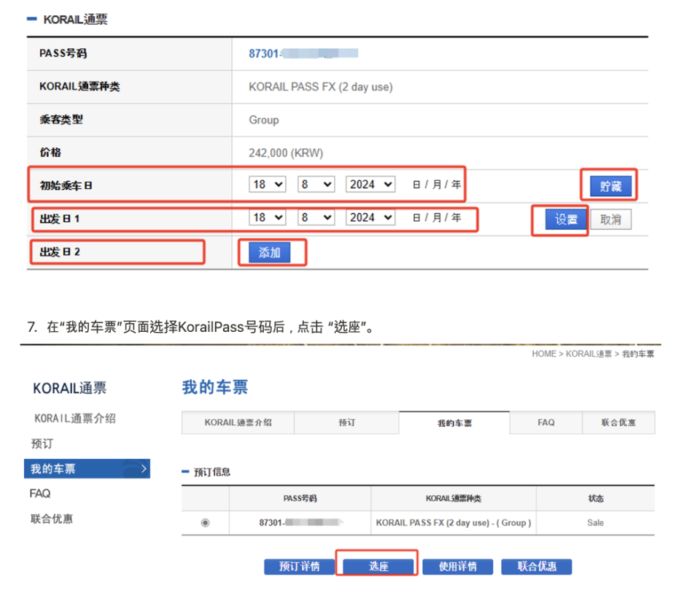This screenshot has height=601, width=700.
Task: Click the PASS号码 column header
Action: tap(300, 498)
